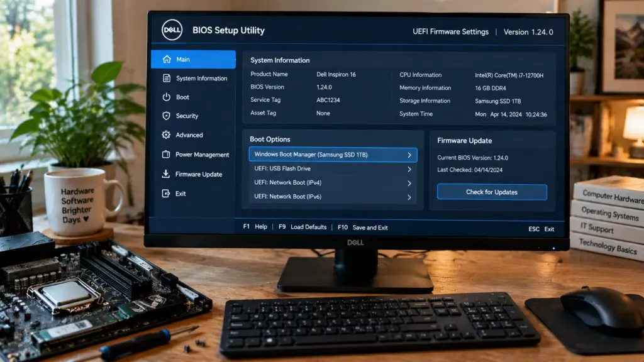Viewport: 644px width, 362px height.
Task: Click ESC Exit in footer
Action: tap(541, 229)
